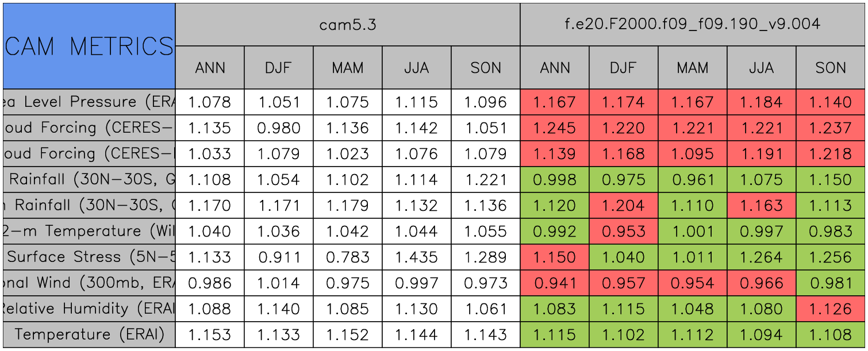The image size is (868, 351).
Task: Select the f.e20.F2000.f09_f09.190_v9.004 group header
Action: click(693, 25)
